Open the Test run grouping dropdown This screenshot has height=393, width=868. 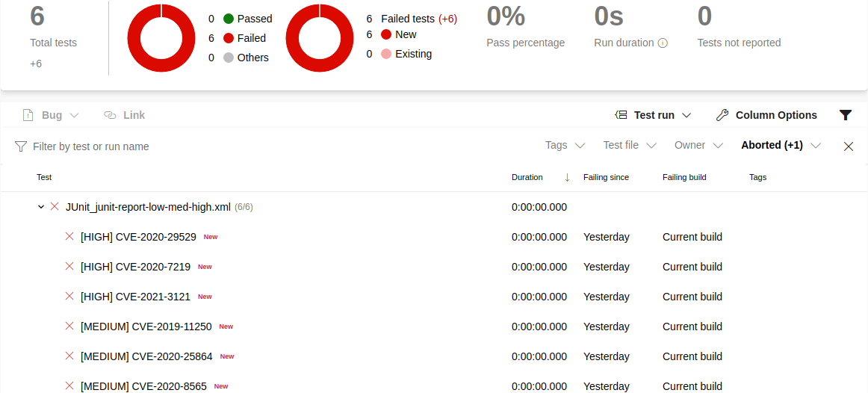[x=653, y=115]
